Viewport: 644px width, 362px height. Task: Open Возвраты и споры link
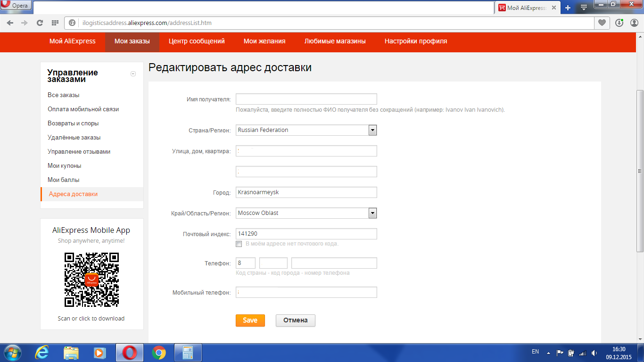click(73, 123)
